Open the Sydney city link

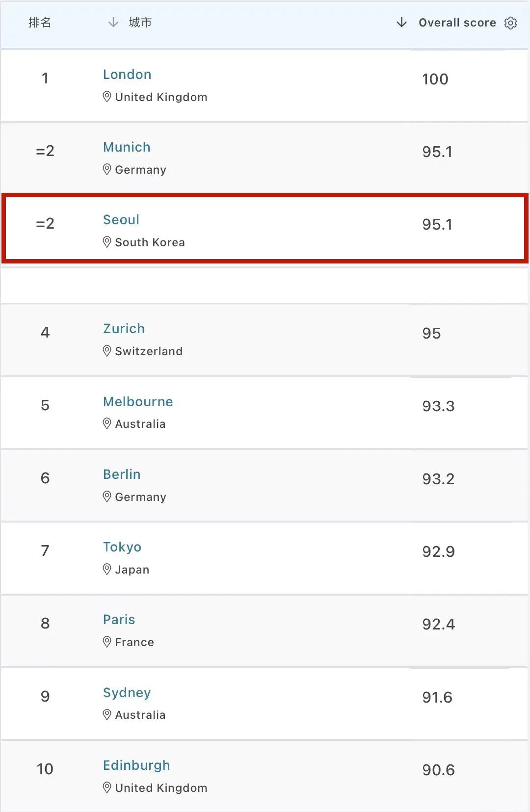coord(127,693)
